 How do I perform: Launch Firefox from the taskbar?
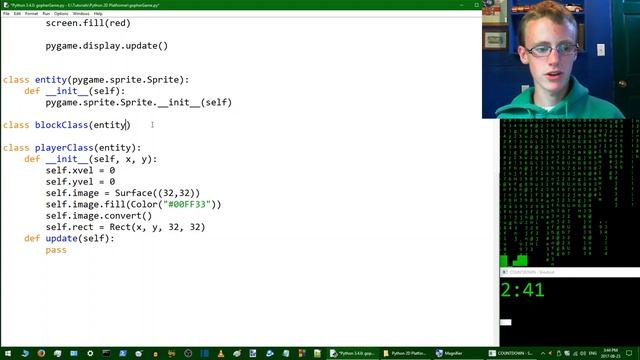tap(41, 353)
